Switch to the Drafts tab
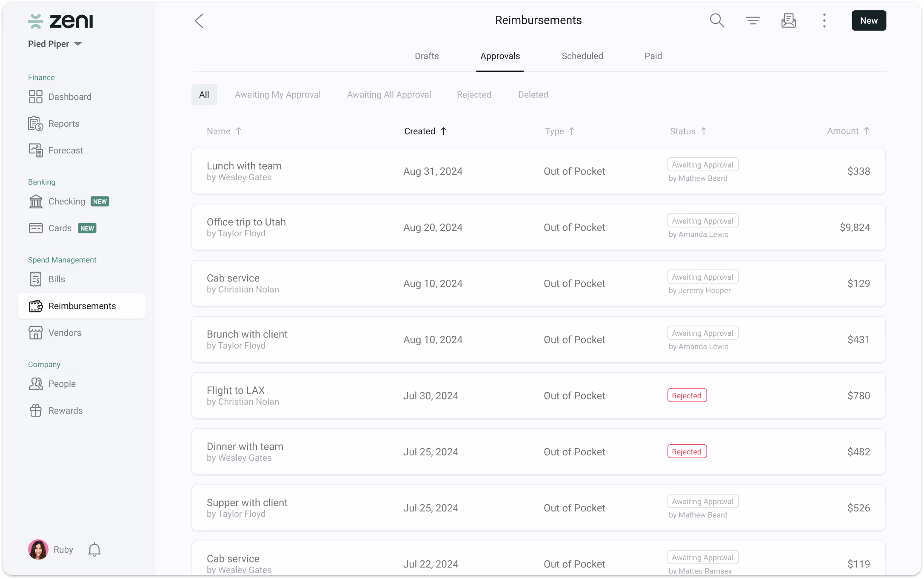924x579 pixels. (427, 56)
